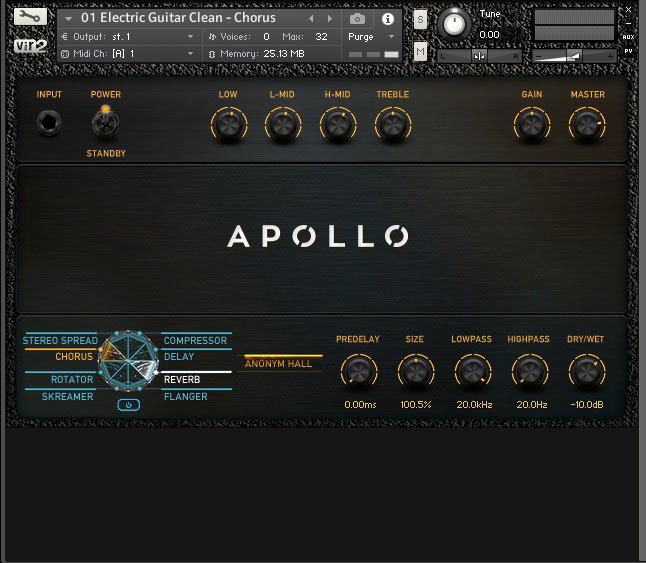Open the Purge dropdown menu

[x=371, y=37]
